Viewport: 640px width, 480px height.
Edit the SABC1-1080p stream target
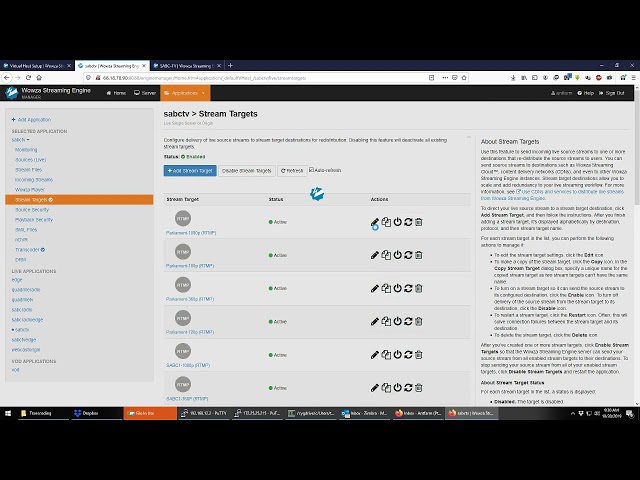coord(375,355)
